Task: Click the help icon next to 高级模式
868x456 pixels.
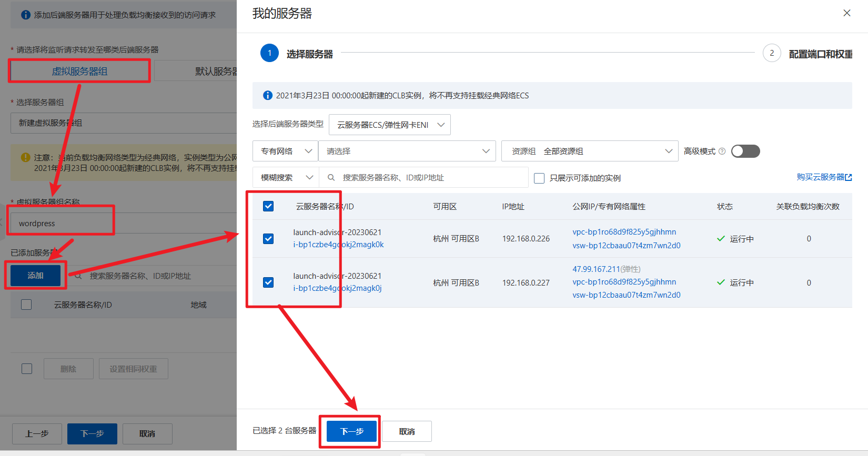Action: pos(722,151)
